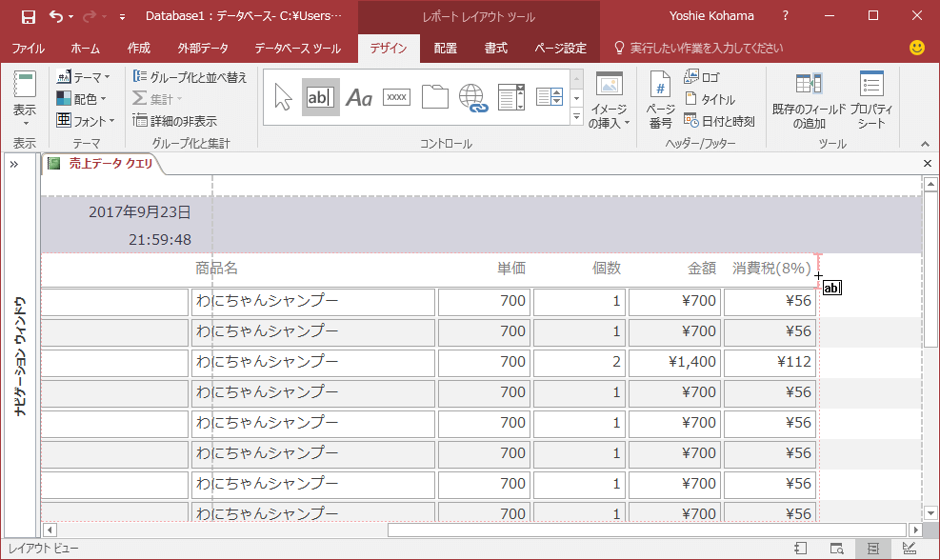940x560 pixels.
Task: Open Customize Quick Access Toolbar dropdown
Action: point(122,17)
